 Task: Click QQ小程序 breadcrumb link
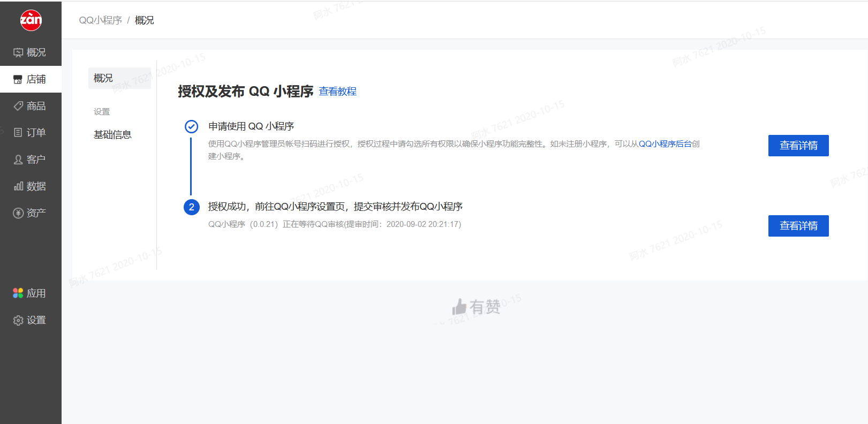(x=101, y=20)
